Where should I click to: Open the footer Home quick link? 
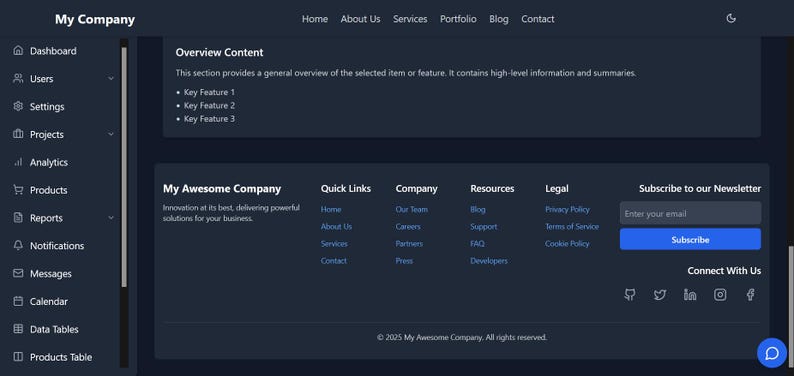(331, 210)
